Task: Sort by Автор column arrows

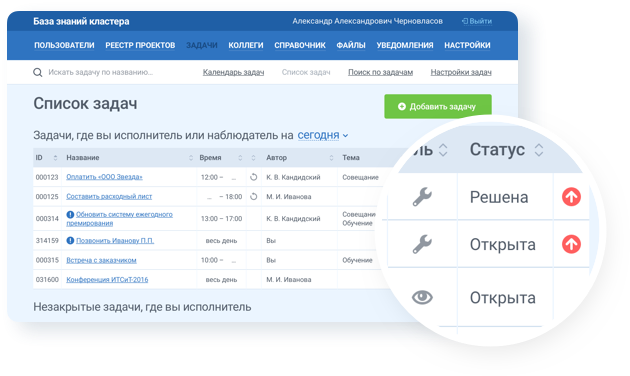Action: (331, 158)
